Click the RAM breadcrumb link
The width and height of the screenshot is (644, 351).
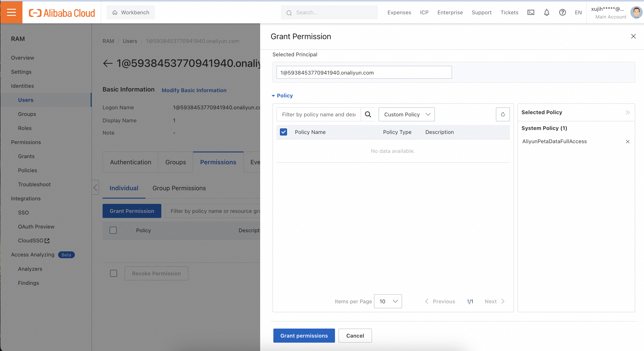click(108, 41)
